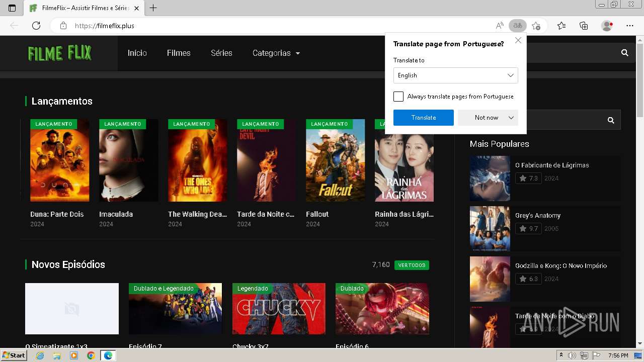Viewport: 644px width, 362px height.
Task: Open the Chucky episode thumbnail
Action: 279,309
